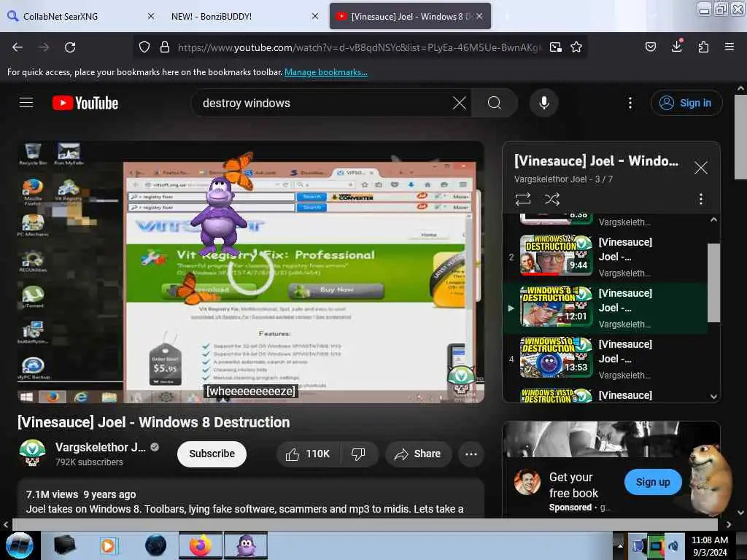747x560 pixels.
Task: Toggle playlist loop
Action: [x=523, y=199]
